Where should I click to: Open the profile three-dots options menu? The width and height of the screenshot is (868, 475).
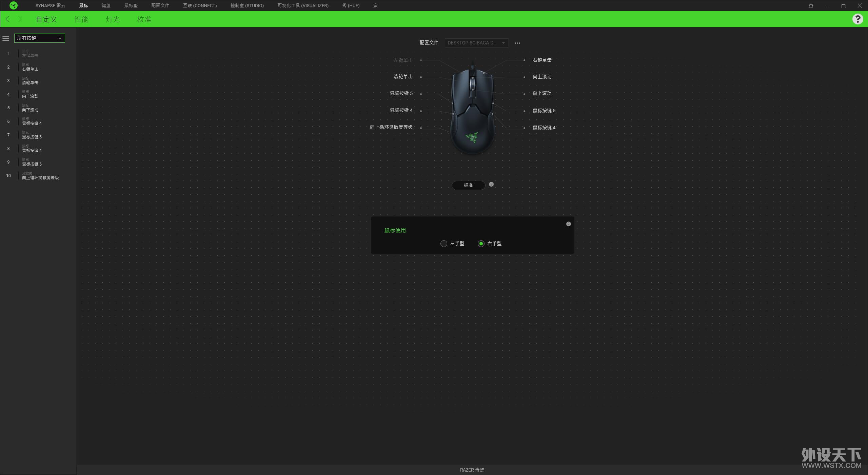(x=517, y=43)
